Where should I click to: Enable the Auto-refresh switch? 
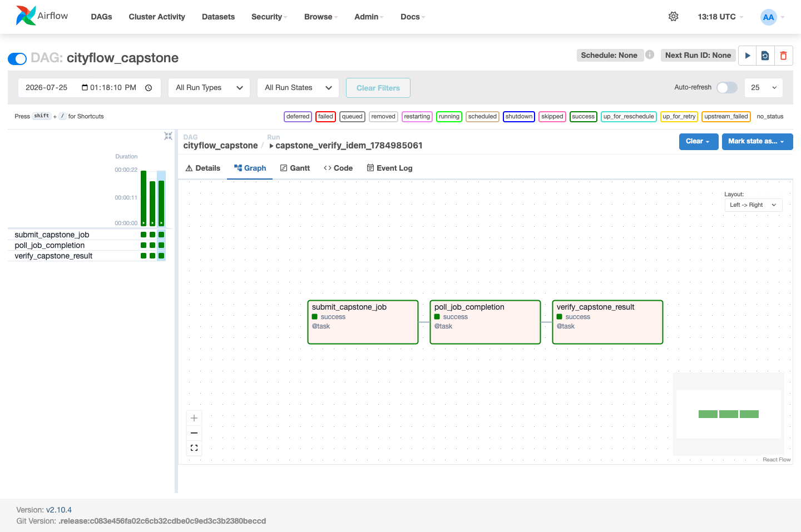(x=727, y=88)
